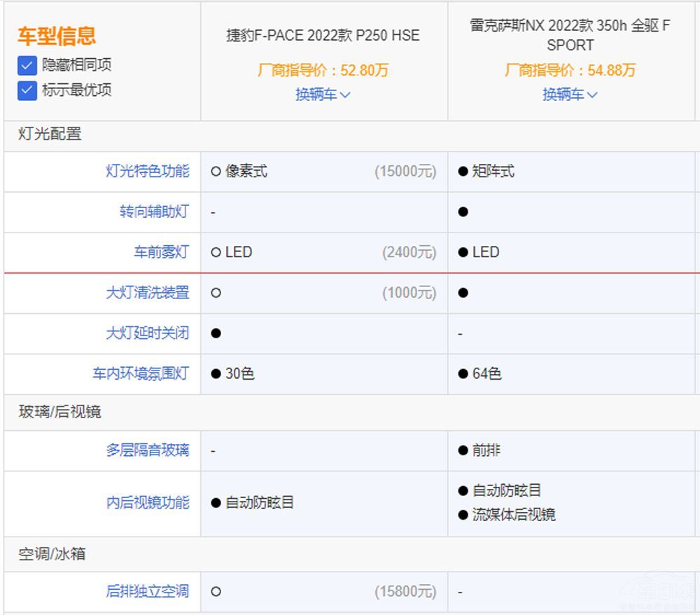
Task: Click the optional circle icon beside 像素式
Action: click(x=216, y=172)
